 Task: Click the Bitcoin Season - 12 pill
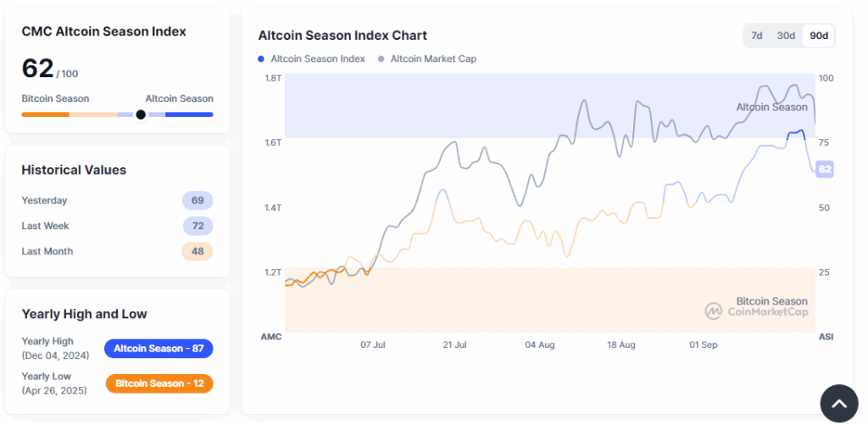[x=159, y=383]
